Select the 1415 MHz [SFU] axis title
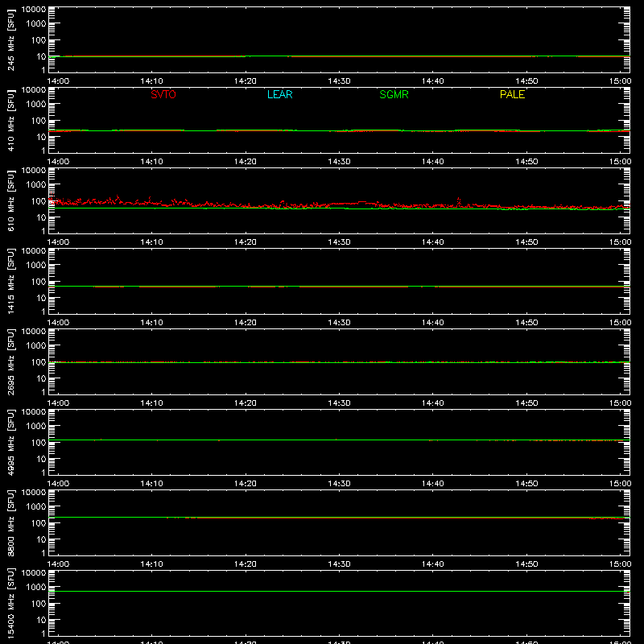The image size is (644, 644). tap(10, 281)
